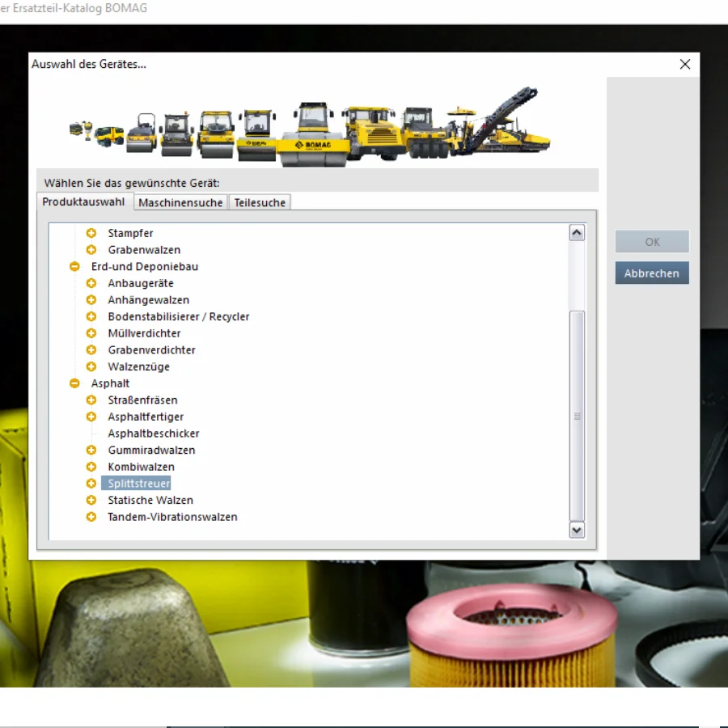Select Tandem-Vibrationswalzen in the tree

click(172, 517)
